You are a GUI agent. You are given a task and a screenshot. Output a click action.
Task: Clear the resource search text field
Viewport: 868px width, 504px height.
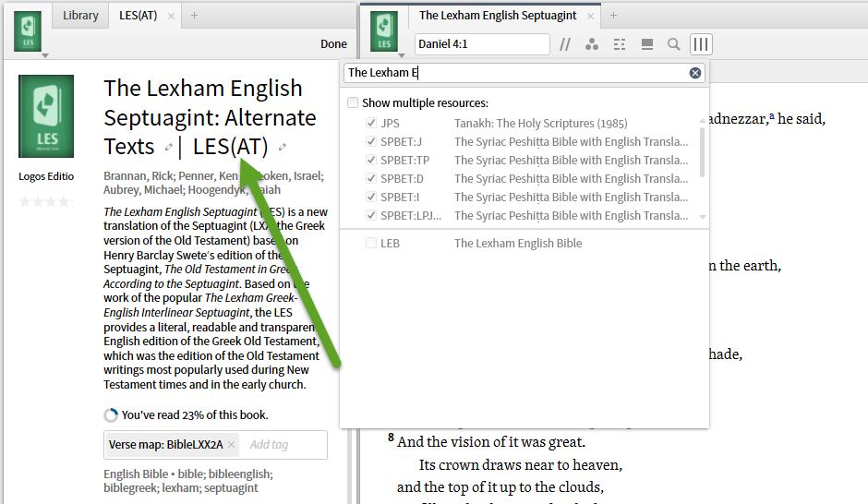pos(695,73)
